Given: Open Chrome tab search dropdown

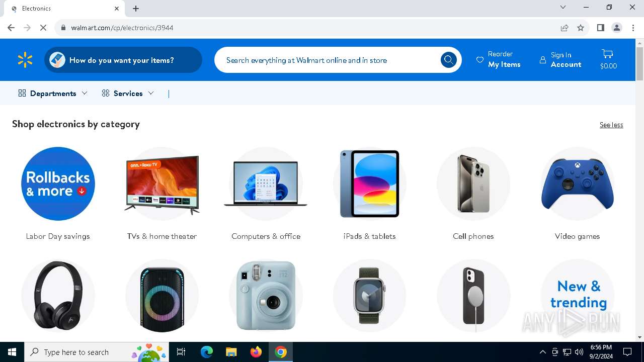Looking at the screenshot, I should click(563, 8).
